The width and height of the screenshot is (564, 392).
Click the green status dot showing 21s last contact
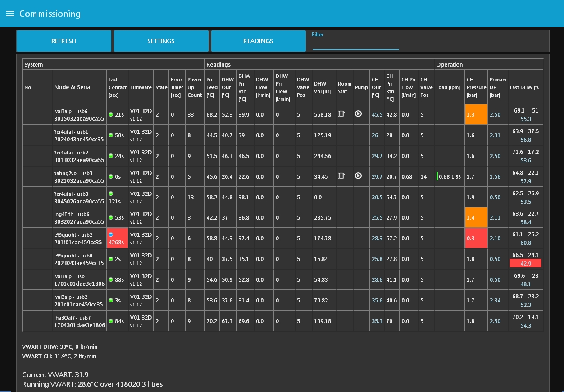pos(111,114)
